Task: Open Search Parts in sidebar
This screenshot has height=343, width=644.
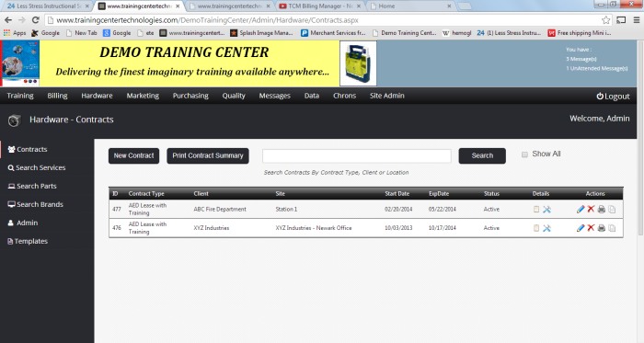Action: [x=32, y=186]
